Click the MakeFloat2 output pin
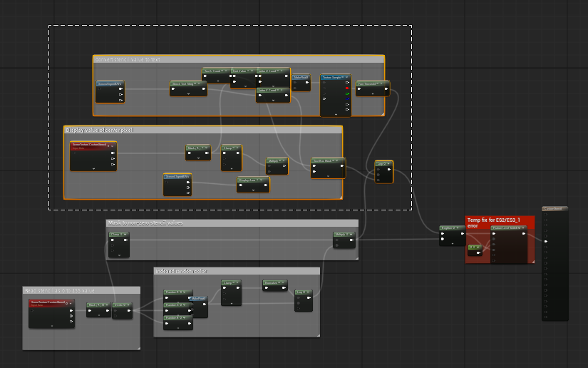 (307, 83)
